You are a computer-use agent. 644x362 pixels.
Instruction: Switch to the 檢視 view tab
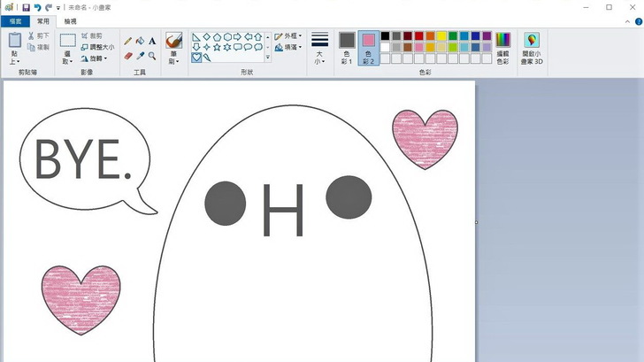70,20
